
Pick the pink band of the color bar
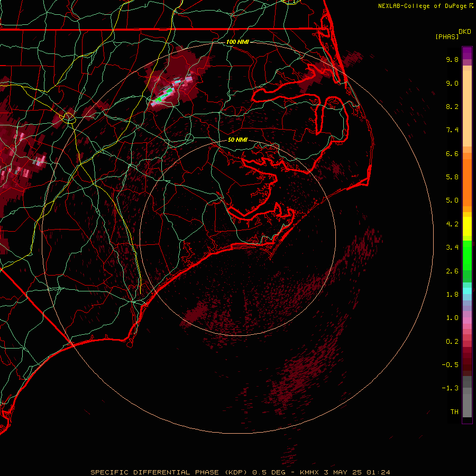(x=467, y=321)
